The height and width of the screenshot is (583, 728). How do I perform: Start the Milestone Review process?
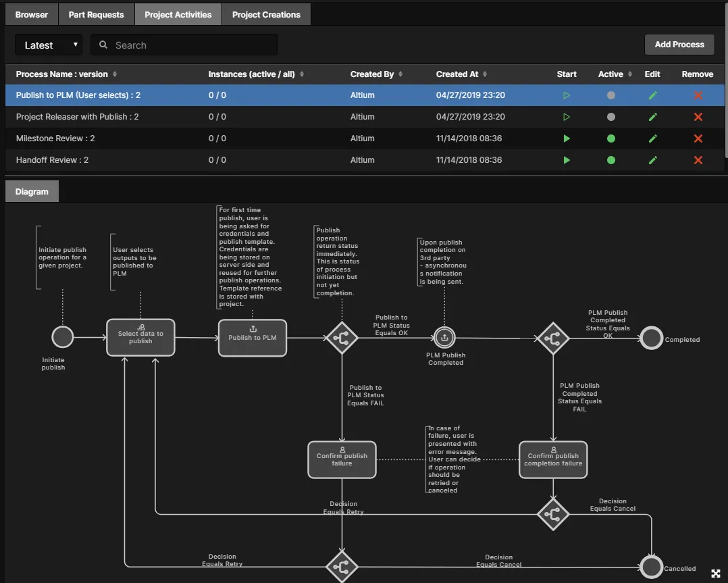(x=567, y=138)
